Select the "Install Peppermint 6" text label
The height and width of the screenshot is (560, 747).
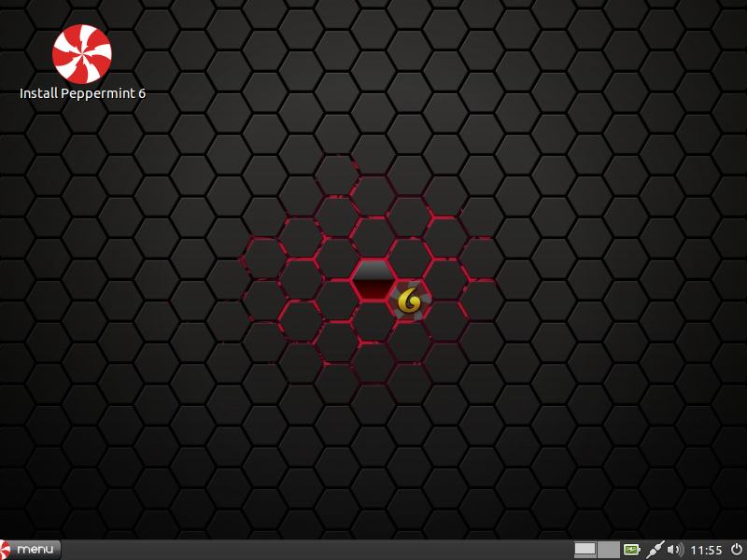pos(82,93)
